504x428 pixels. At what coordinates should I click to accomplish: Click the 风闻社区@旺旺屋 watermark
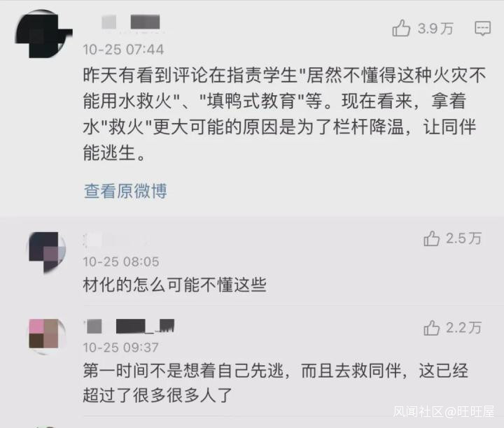[x=444, y=411]
